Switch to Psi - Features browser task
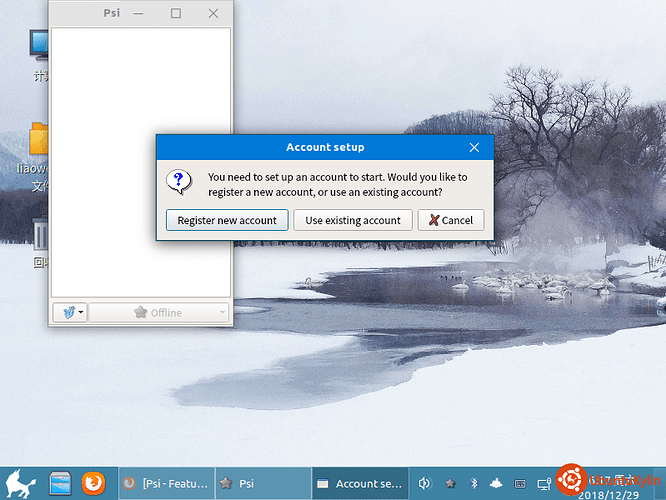This screenshot has width=666, height=500. (166, 483)
